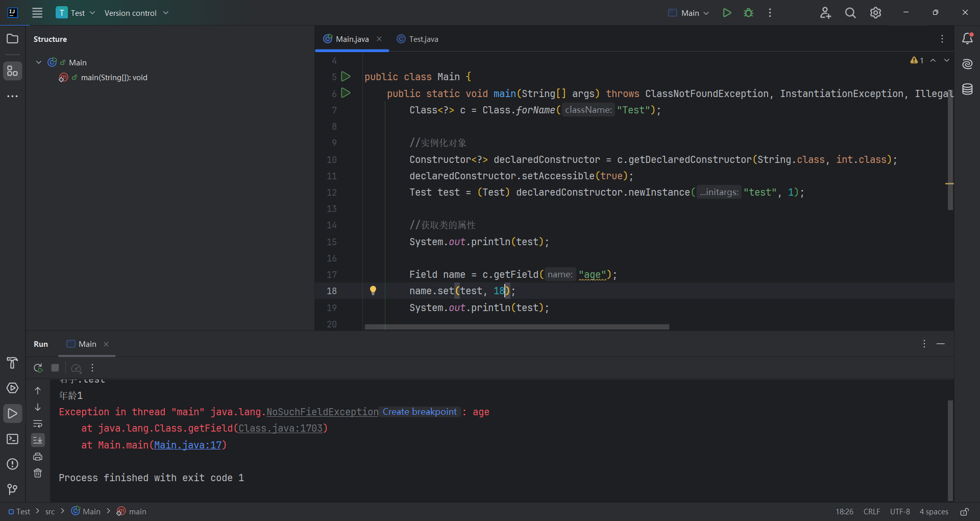Click the console vertical scrollbar
The height and width of the screenshot is (521, 980).
tap(950, 450)
